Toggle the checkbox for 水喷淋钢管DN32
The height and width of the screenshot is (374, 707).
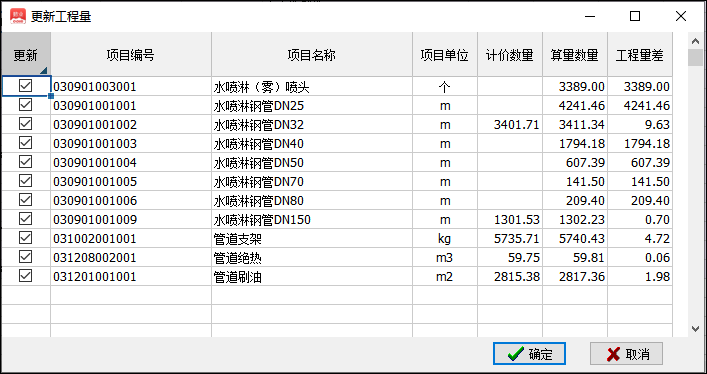click(x=26, y=124)
